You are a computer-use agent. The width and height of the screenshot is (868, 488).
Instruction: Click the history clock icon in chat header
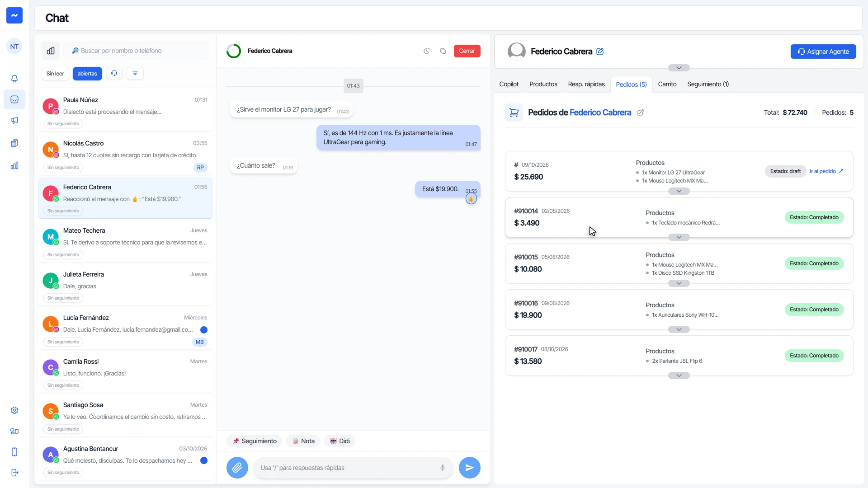tap(426, 51)
